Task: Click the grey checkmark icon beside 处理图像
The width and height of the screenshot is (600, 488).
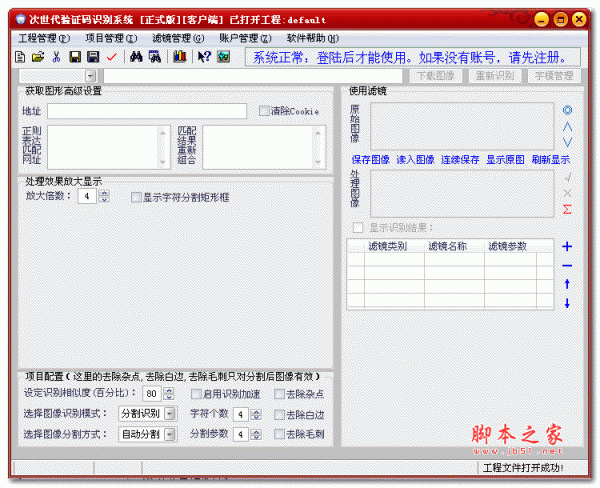Action: click(x=568, y=177)
